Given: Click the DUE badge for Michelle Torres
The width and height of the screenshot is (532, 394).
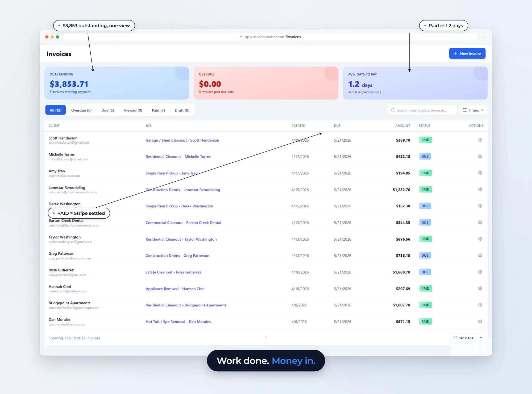Looking at the screenshot, I should pos(425,157).
